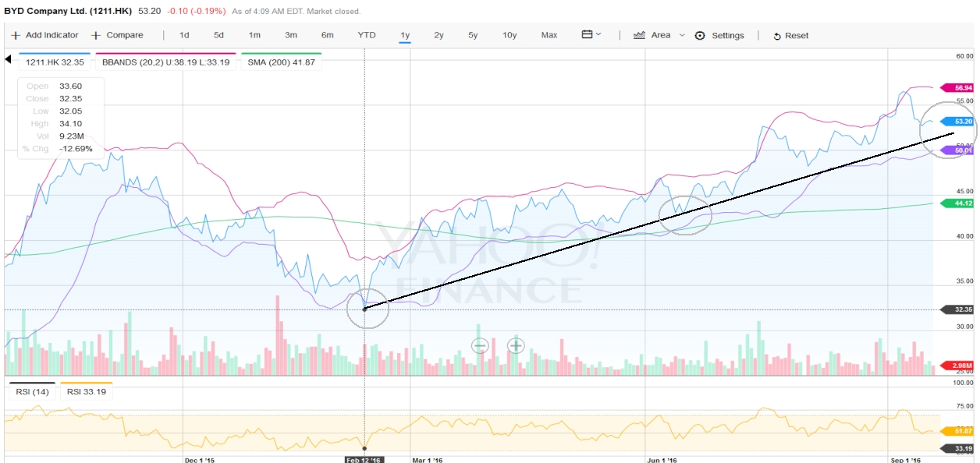
Task: Click the Reset chart icon
Action: point(776,36)
